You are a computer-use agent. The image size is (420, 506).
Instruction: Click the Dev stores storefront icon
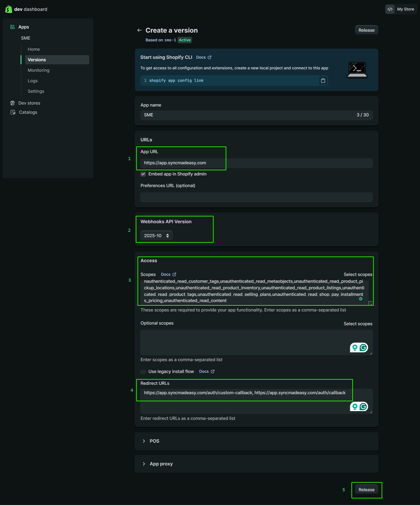click(12, 103)
